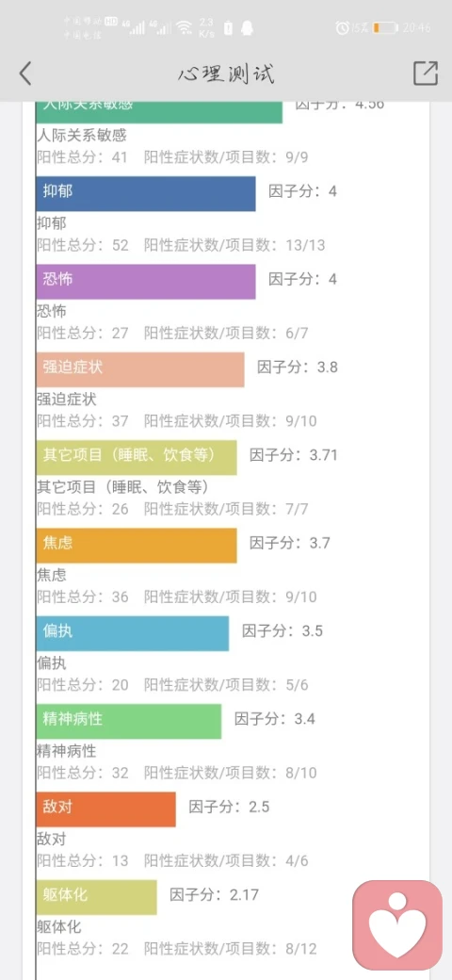Tap the QQ penguin notification icon
This screenshot has width=452, height=980.
[248, 27]
